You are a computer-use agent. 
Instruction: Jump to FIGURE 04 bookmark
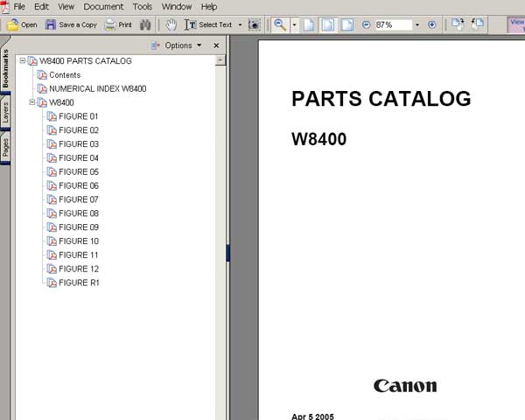[x=79, y=157]
